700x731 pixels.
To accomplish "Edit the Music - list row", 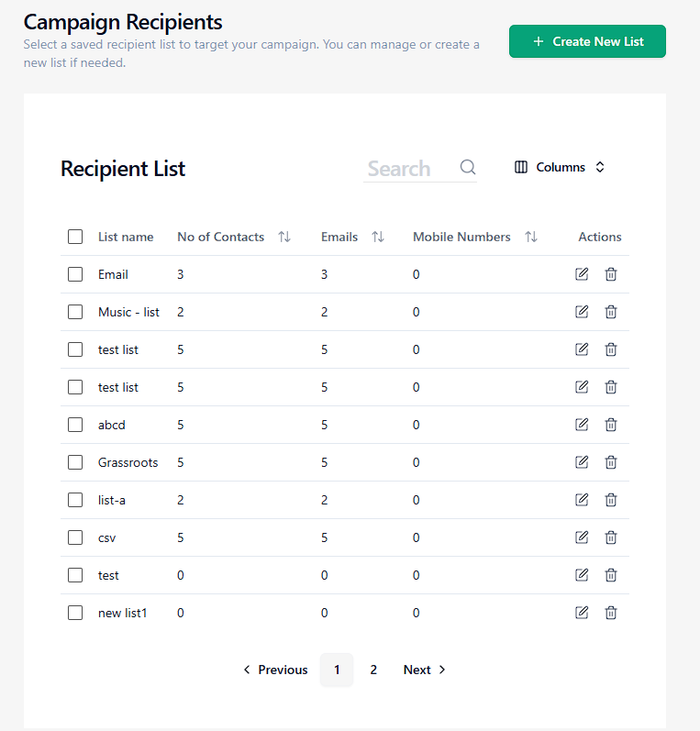I will tap(582, 312).
